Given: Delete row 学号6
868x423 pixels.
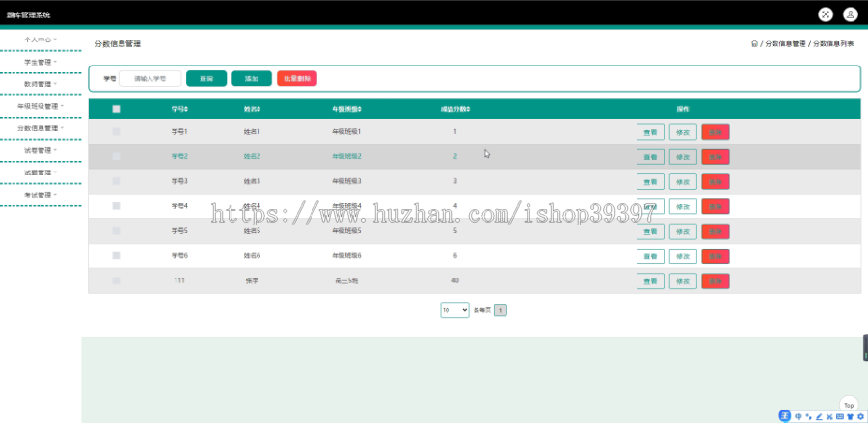Looking at the screenshot, I should pyautogui.click(x=716, y=256).
